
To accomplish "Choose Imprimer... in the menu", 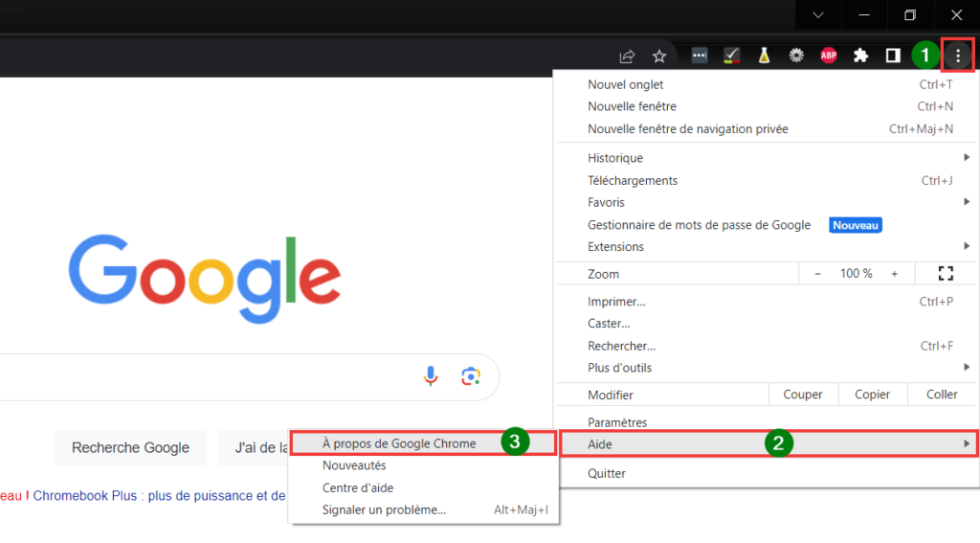I will click(767, 302).
